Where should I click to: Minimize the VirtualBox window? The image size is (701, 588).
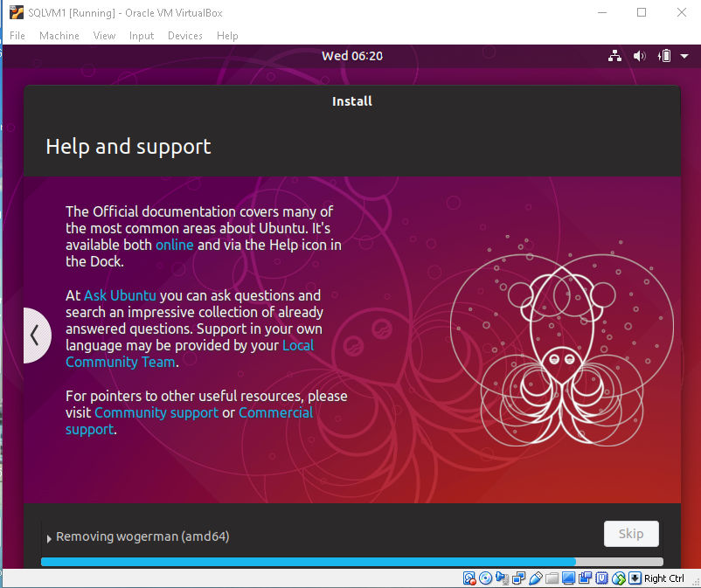click(x=602, y=12)
